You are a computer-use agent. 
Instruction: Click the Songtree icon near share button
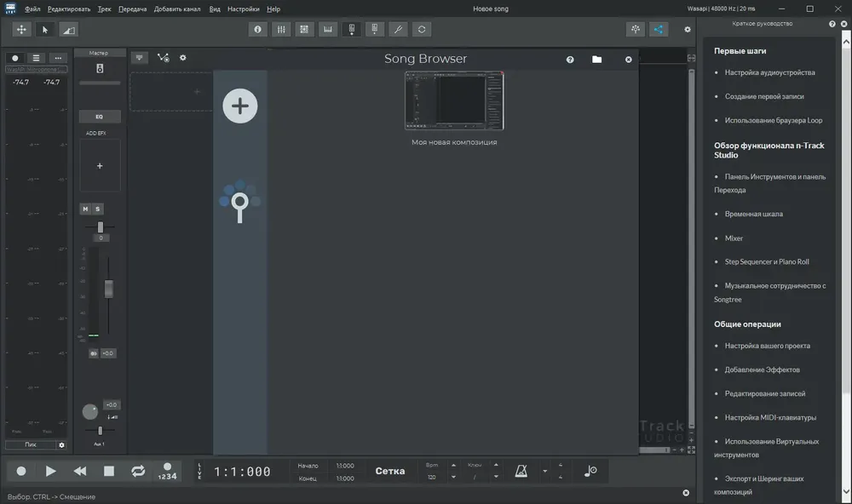(636, 29)
